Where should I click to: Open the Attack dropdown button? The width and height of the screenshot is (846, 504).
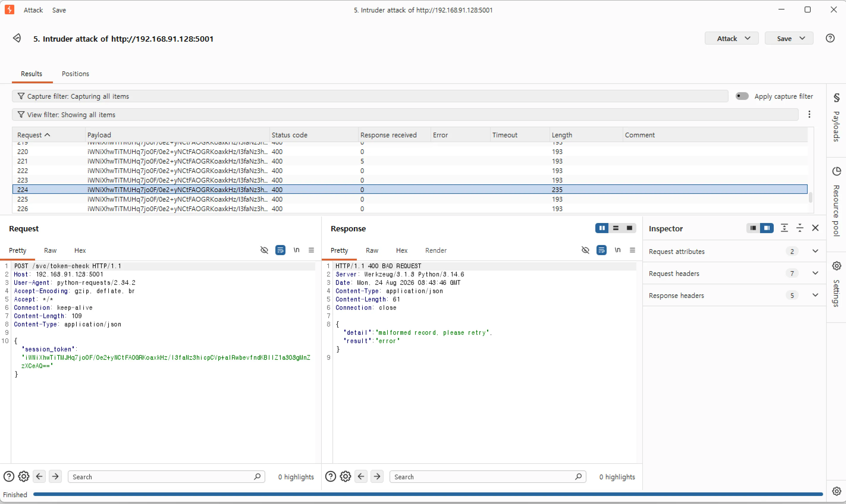pos(732,38)
